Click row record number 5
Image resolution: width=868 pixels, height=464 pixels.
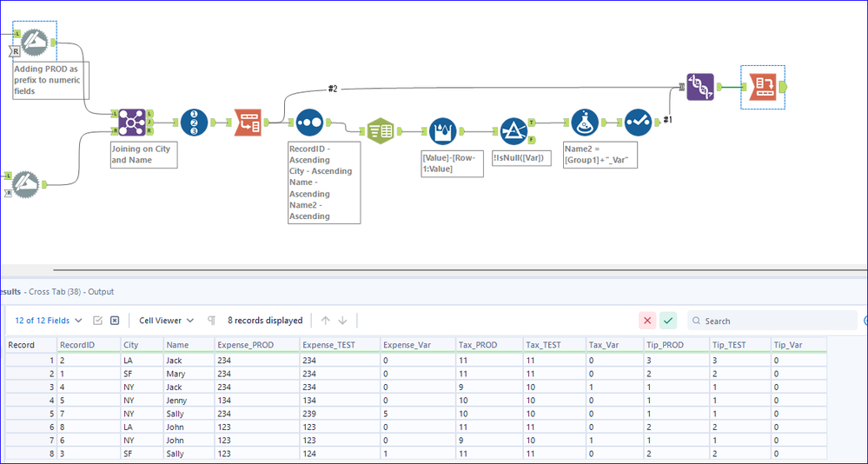point(31,414)
